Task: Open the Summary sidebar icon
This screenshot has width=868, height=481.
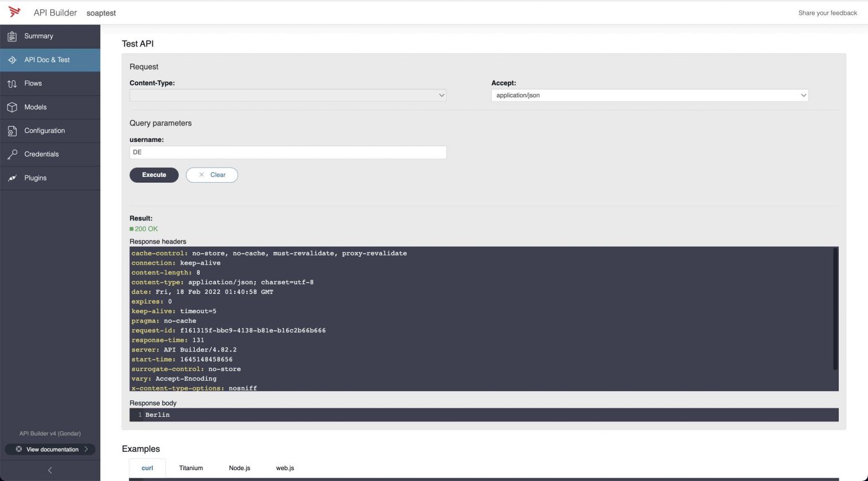Action: (x=12, y=36)
